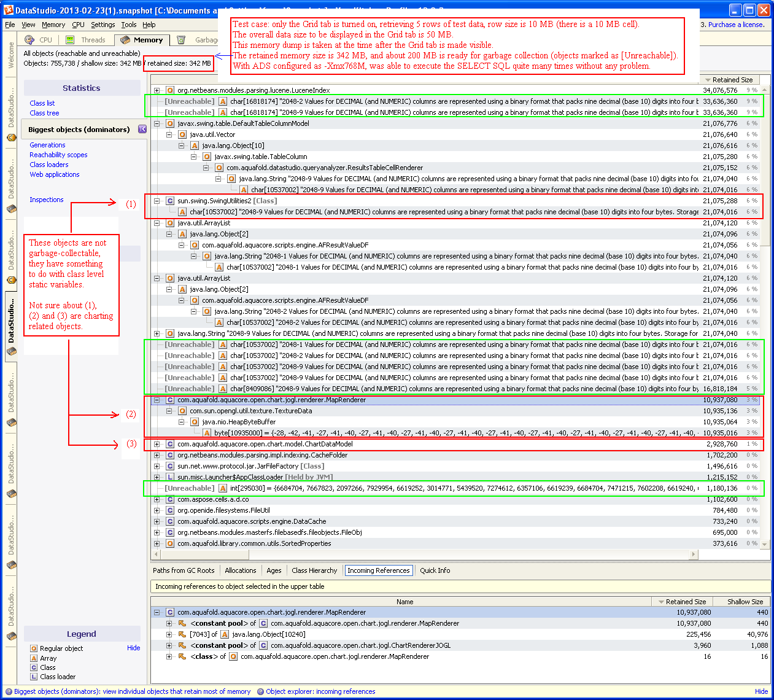Image resolution: width=774 pixels, height=700 pixels.
Task: Click the L icon of Launcher$AppClassLoader row
Action: (170, 477)
